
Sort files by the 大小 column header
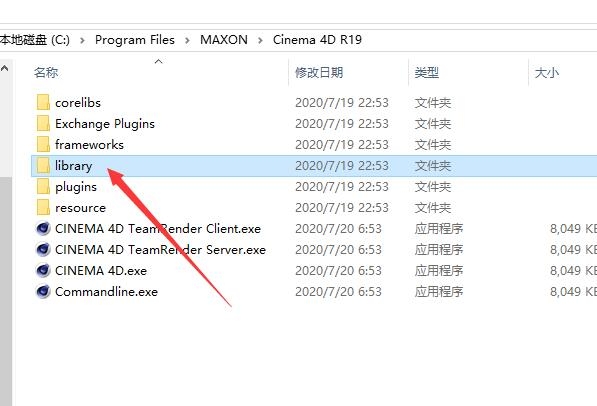547,72
